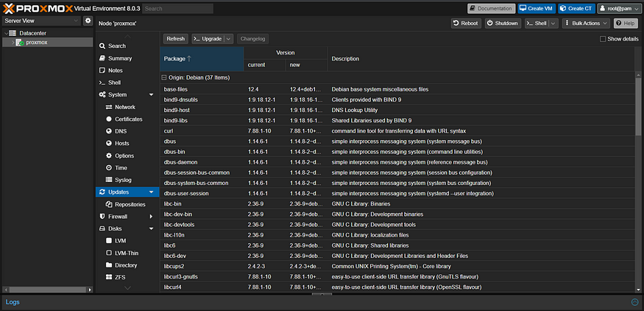This screenshot has width=644, height=311.
Task: Select the libcups2 package row
Action: click(397, 266)
